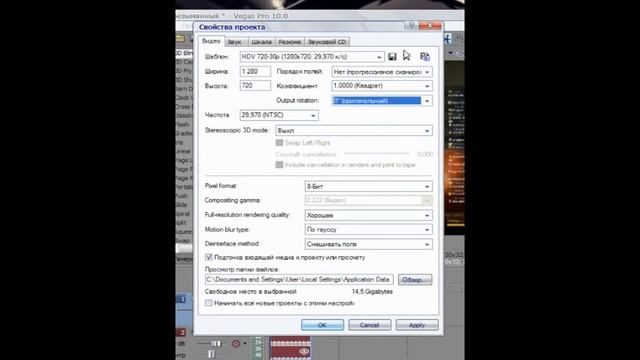The height and width of the screenshot is (360, 640).
Task: Open Full-resolution rendering quality dropdown
Action: coord(368,215)
